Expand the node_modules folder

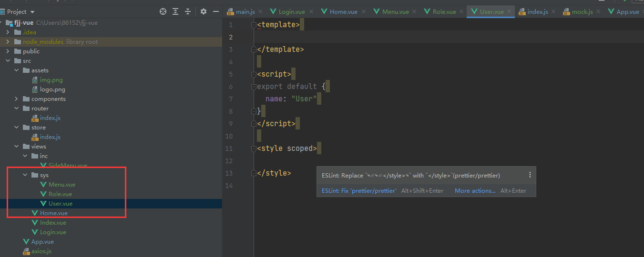pyautogui.click(x=8, y=41)
